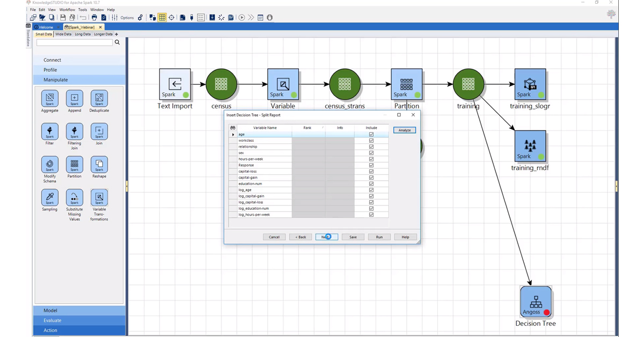Go back with the < Back button

click(301, 237)
